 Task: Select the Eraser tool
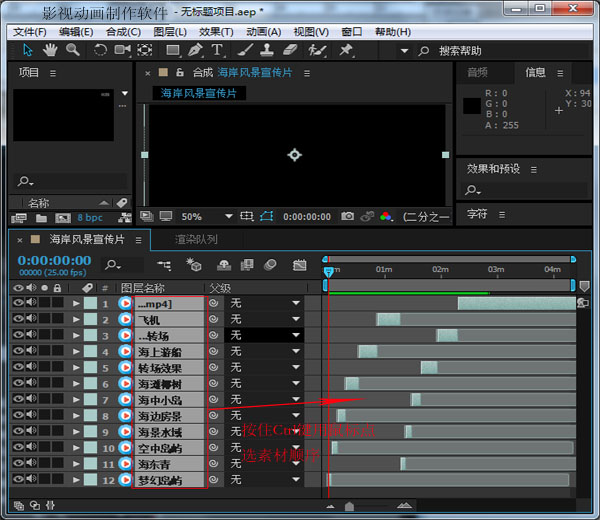tap(290, 50)
